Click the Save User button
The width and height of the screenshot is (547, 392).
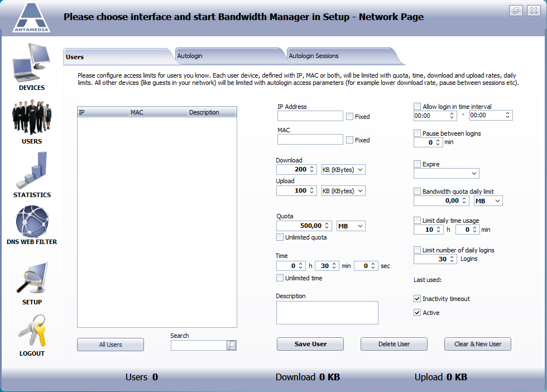(310, 344)
